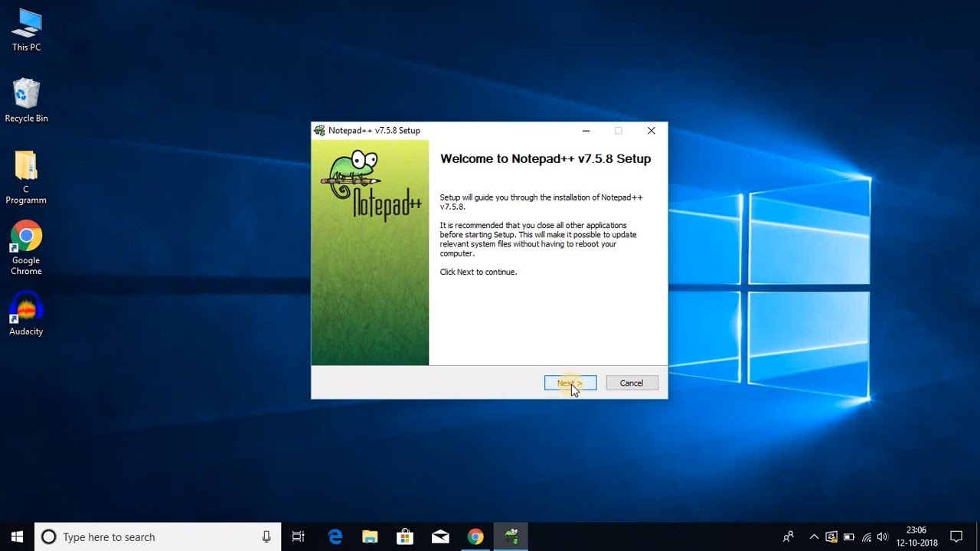Image resolution: width=980 pixels, height=551 pixels.
Task: Activate the search microphone icon
Action: pyautogui.click(x=266, y=537)
